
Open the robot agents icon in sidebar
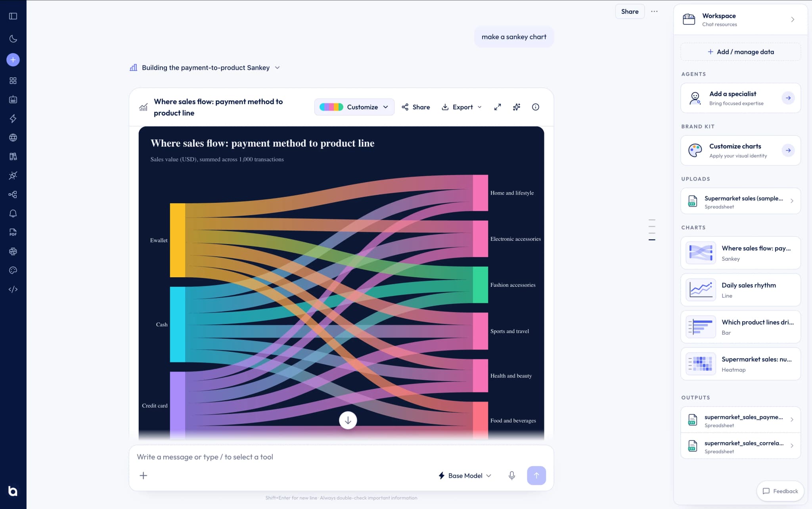point(13,99)
